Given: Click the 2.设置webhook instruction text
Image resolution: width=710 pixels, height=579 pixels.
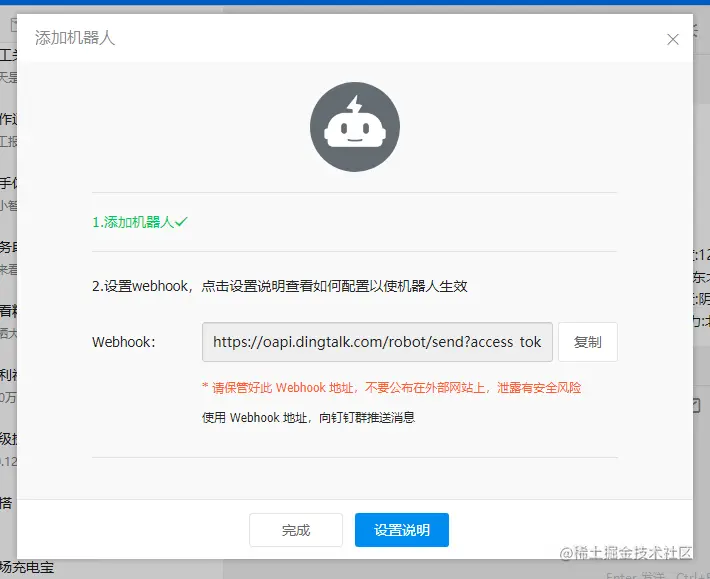Looking at the screenshot, I should (x=279, y=286).
